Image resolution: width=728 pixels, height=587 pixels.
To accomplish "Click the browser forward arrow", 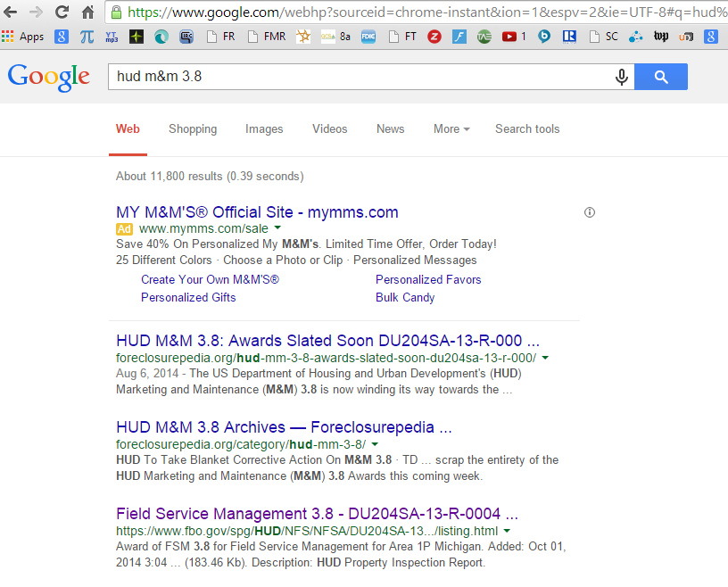I will (36, 12).
